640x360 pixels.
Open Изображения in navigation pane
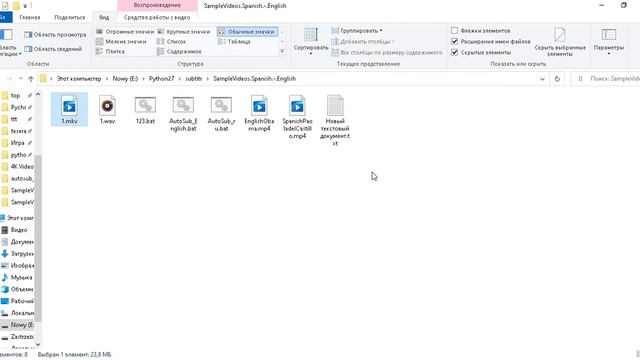[18, 266]
